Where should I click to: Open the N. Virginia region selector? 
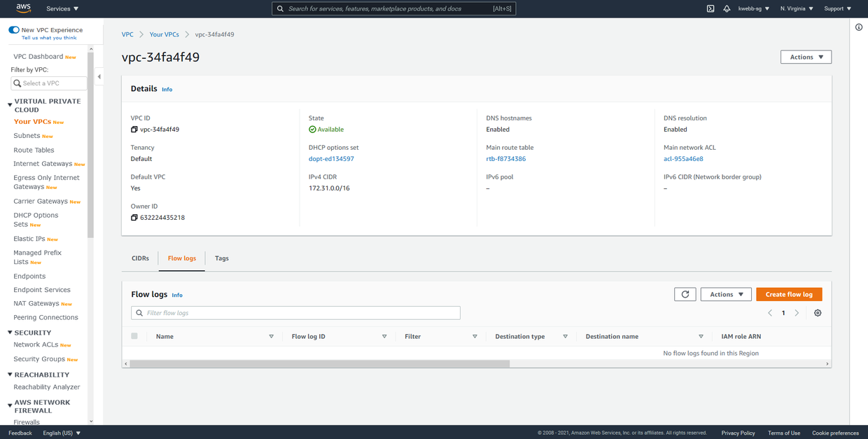pos(797,8)
